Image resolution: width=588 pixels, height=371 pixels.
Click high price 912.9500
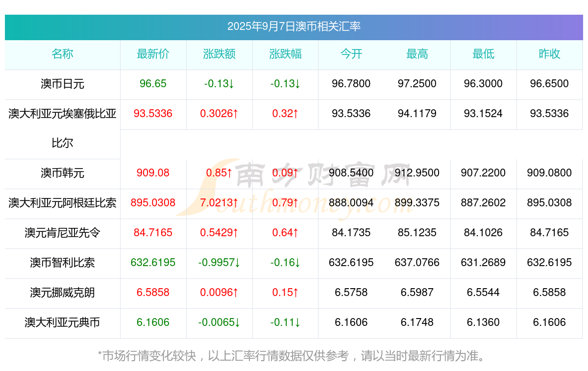coord(417,173)
